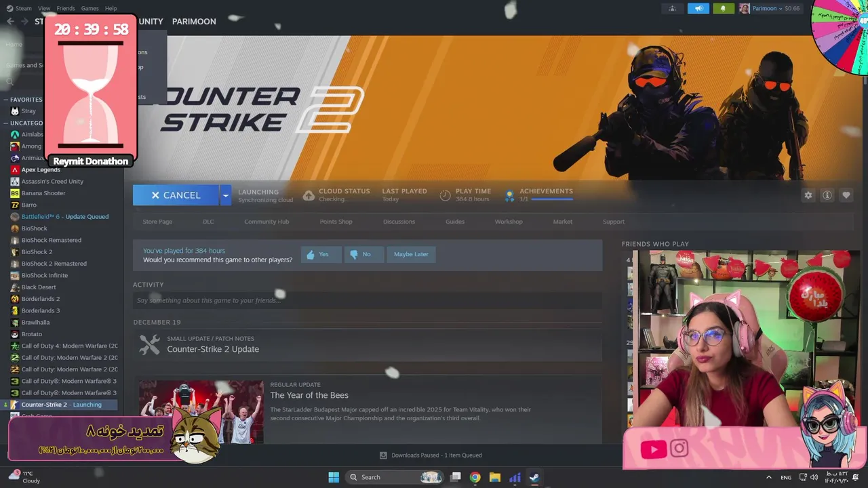Switch to the PARIMOON profile tab
This screenshot has height=488, width=868.
[x=194, y=21]
